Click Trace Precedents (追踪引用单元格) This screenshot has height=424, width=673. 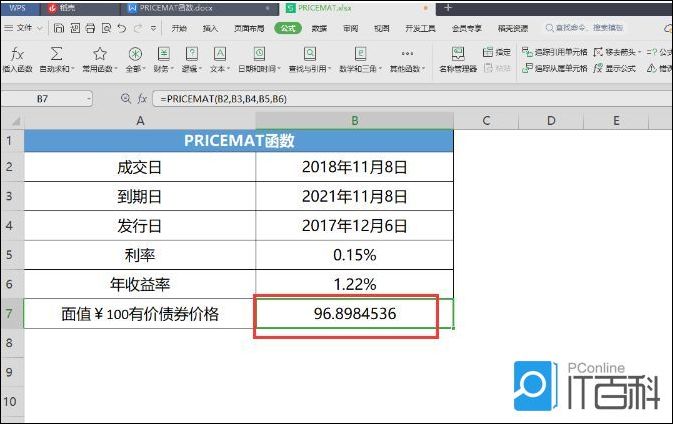(x=555, y=52)
